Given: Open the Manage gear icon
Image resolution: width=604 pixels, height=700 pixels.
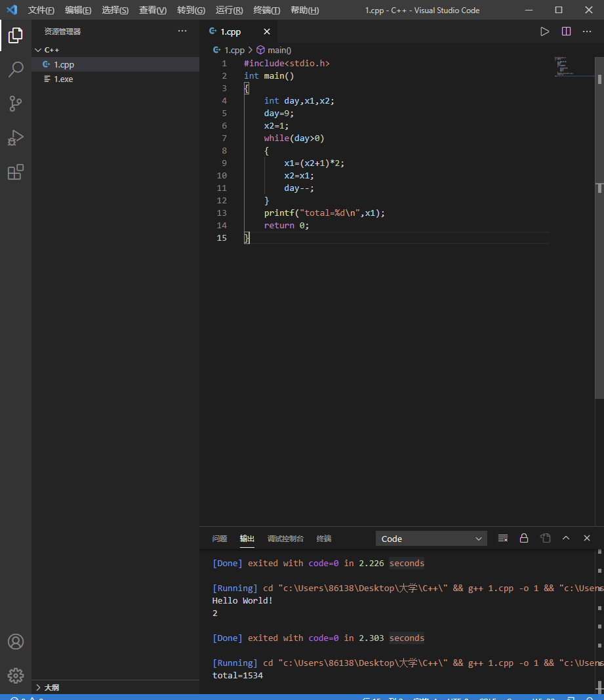Looking at the screenshot, I should pos(16,676).
